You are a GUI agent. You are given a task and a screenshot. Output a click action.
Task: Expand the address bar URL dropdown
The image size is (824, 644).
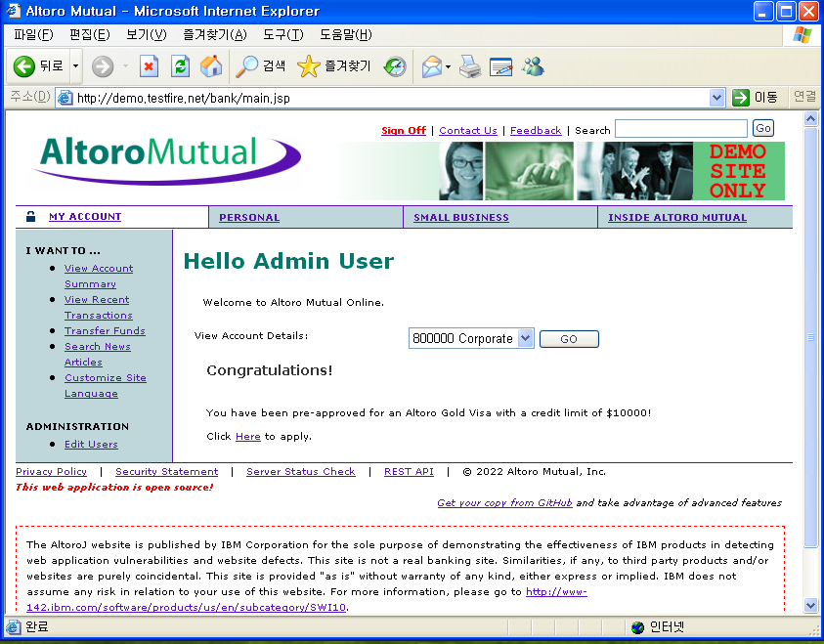[716, 98]
